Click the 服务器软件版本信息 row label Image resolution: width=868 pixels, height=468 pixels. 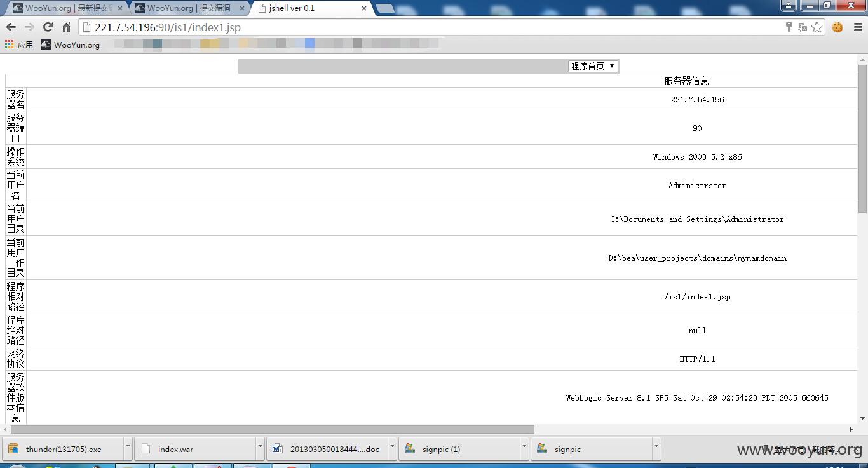tap(16, 397)
